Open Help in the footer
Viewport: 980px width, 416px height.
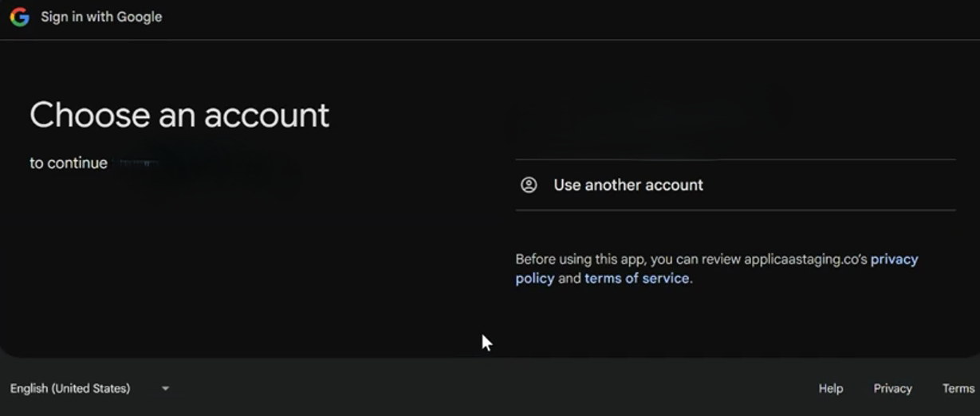click(830, 388)
